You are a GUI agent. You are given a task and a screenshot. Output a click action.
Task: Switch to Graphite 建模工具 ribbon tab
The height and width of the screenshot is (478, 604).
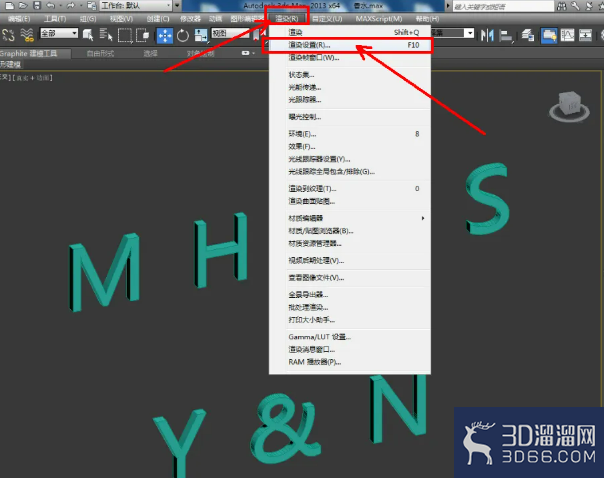click(33, 53)
